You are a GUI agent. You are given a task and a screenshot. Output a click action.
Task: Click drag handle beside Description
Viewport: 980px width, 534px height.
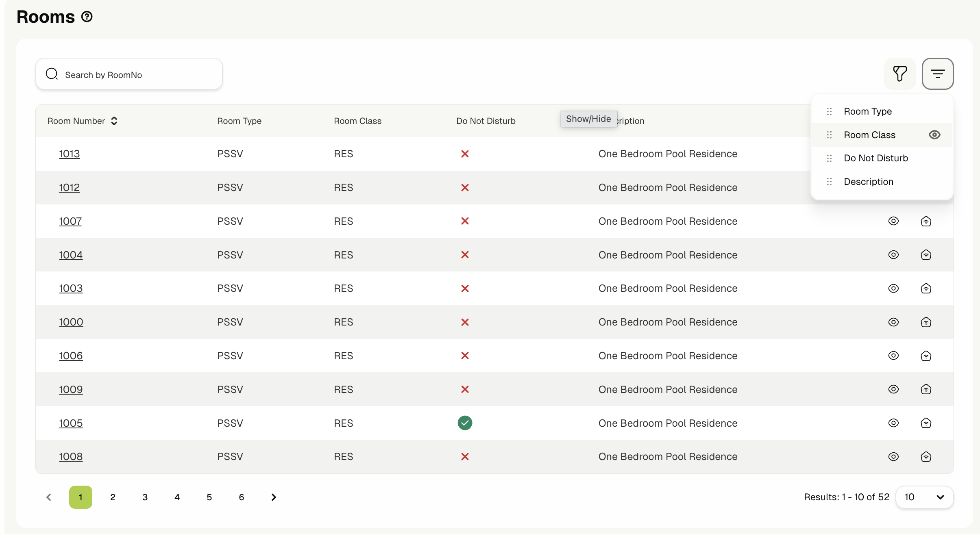click(x=829, y=182)
